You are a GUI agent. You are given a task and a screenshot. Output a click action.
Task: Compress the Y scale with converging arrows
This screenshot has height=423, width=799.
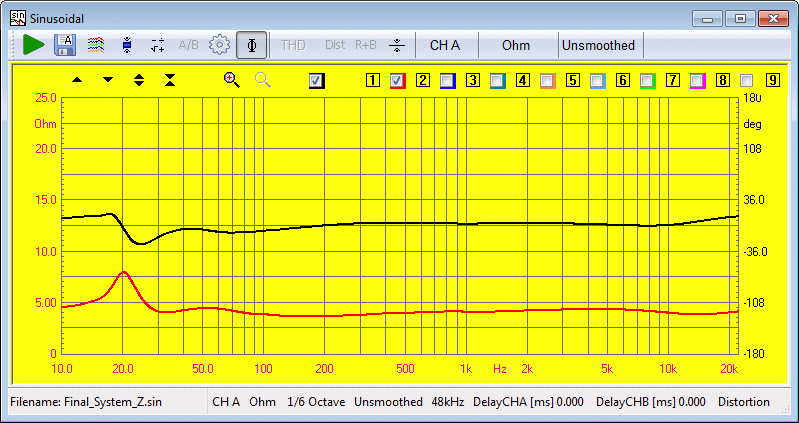coord(170,80)
